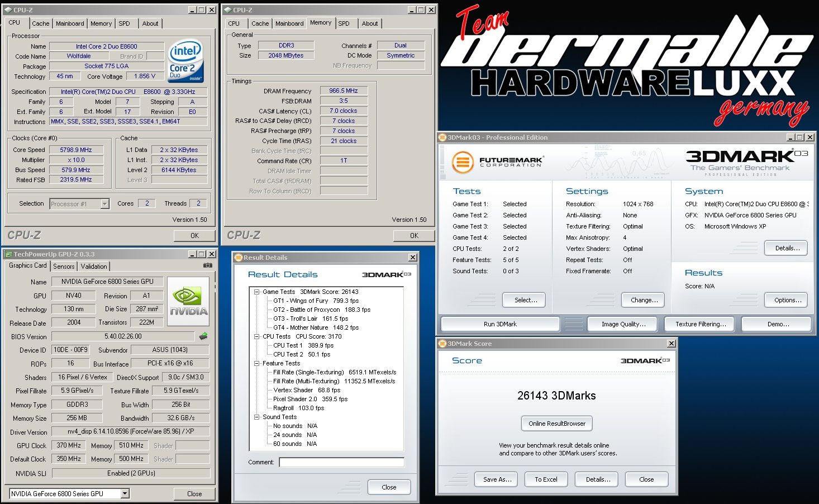Open the Sensors tab in GPU-Z
The image size is (819, 504).
[64, 267]
